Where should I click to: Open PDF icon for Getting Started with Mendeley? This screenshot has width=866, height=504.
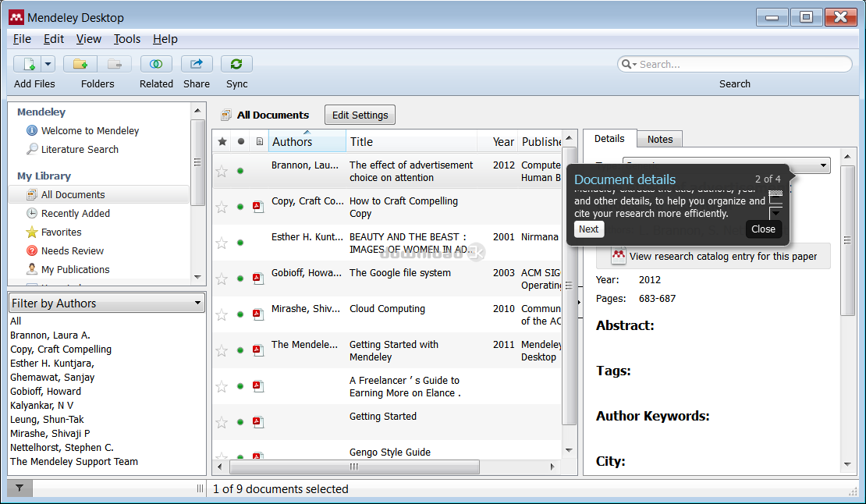click(258, 350)
